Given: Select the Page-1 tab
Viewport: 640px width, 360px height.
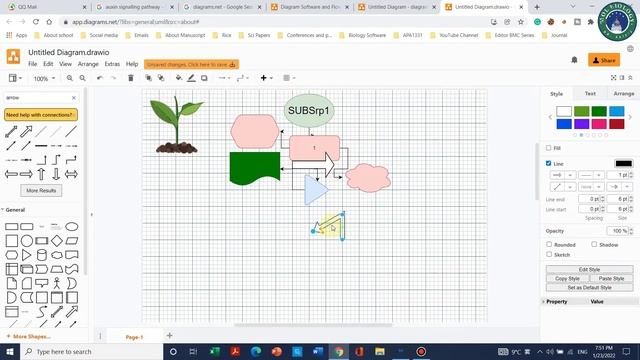Looking at the screenshot, I should click(x=134, y=337).
